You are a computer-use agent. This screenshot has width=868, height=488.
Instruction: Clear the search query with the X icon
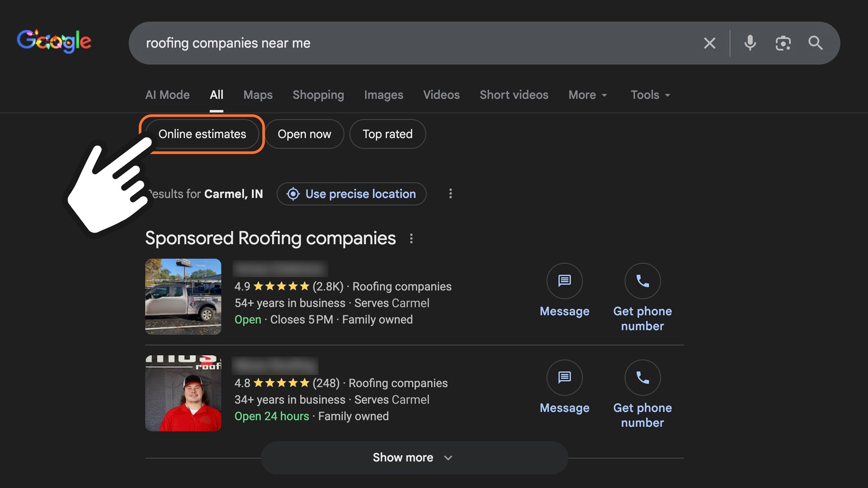(710, 43)
